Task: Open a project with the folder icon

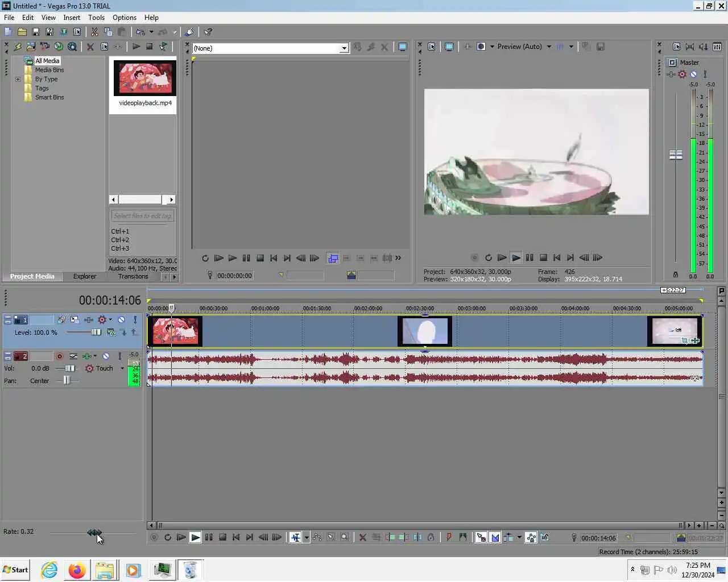Action: 22,32
